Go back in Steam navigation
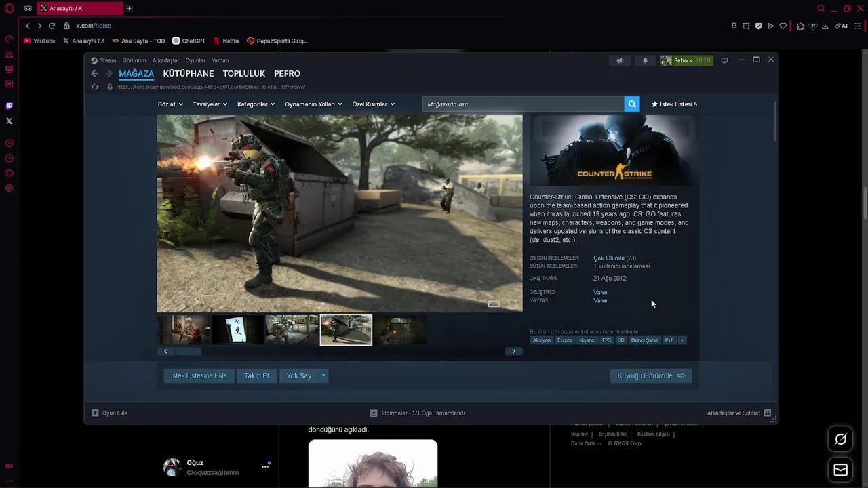This screenshot has width=868, height=488. [95, 73]
